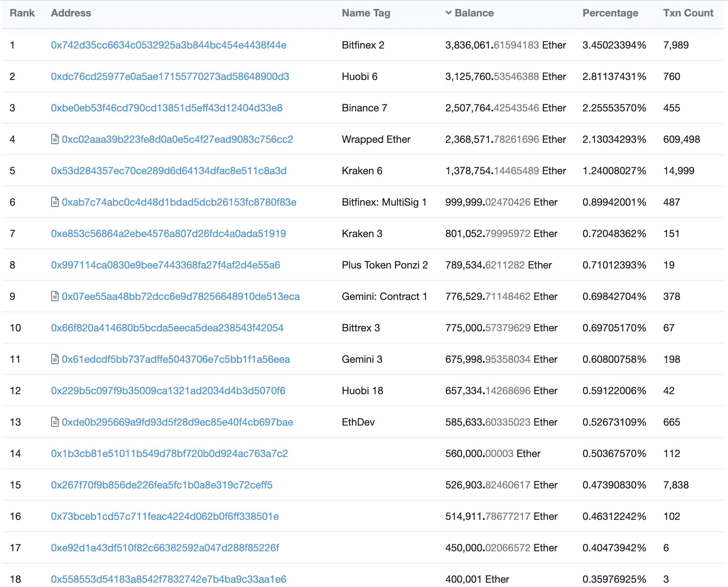
Task: Open rank 18 address 0x558553d5...
Action: [x=169, y=579]
